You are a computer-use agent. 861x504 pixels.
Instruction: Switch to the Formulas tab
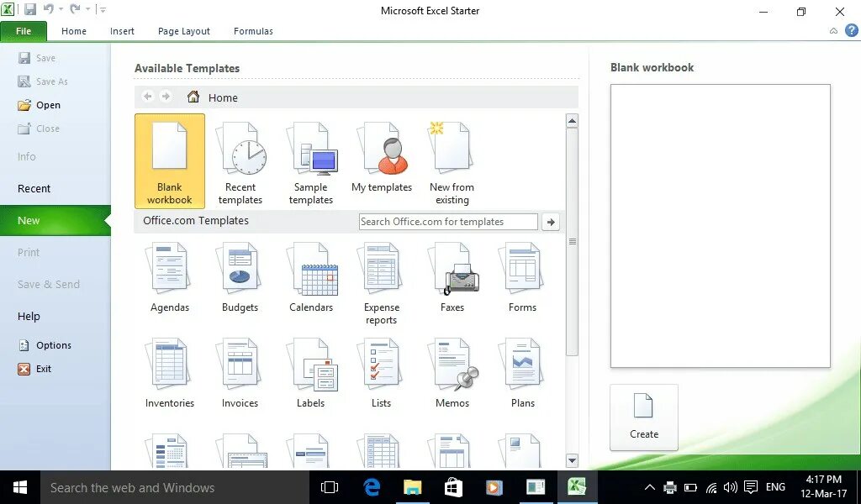tap(253, 31)
